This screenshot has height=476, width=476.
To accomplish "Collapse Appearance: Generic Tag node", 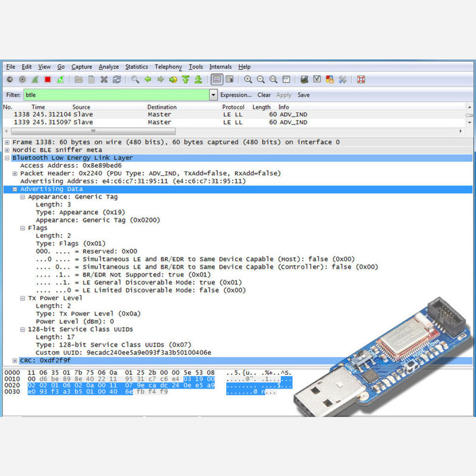I will pos(23,197).
